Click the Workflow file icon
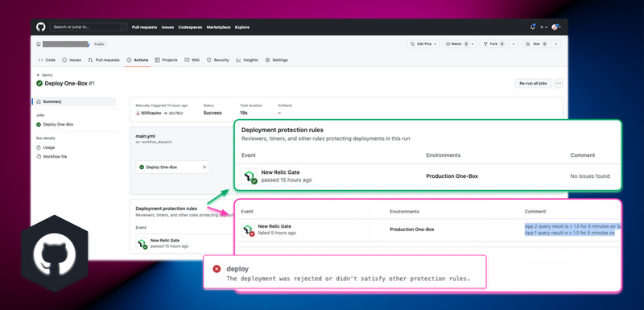This screenshot has height=310, width=644. [x=39, y=156]
